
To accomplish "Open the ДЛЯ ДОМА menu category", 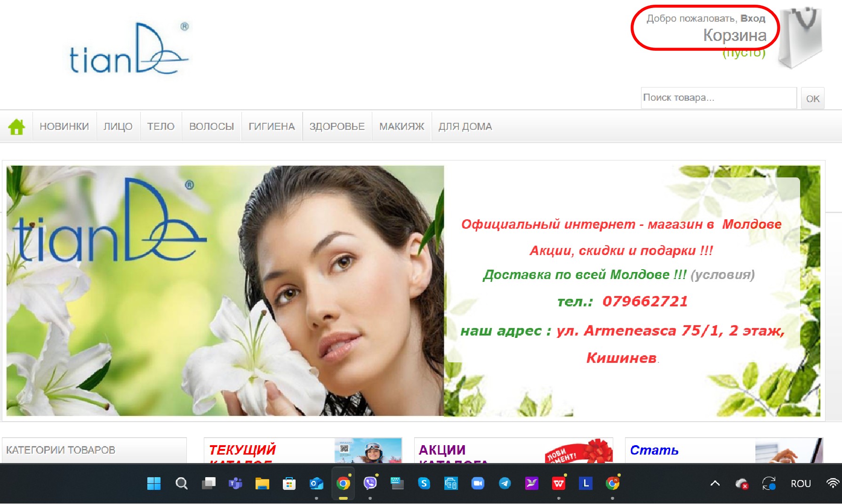I will 465,127.
